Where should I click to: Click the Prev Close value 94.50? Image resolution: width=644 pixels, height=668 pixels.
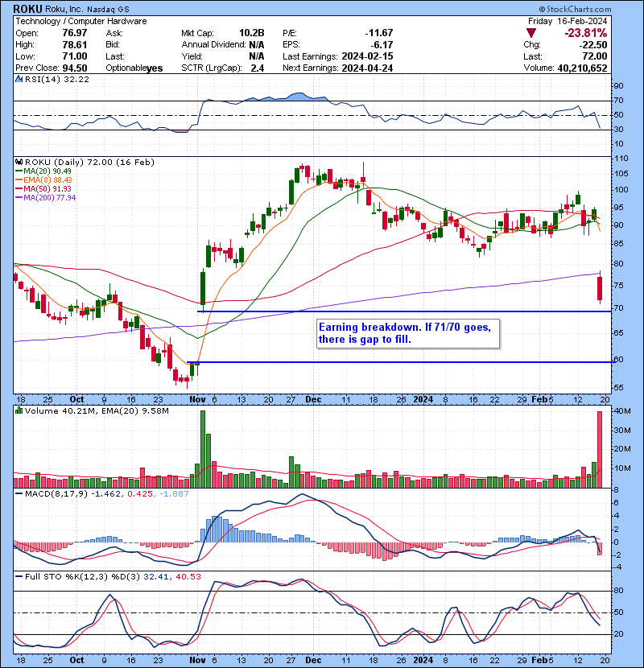(75, 68)
